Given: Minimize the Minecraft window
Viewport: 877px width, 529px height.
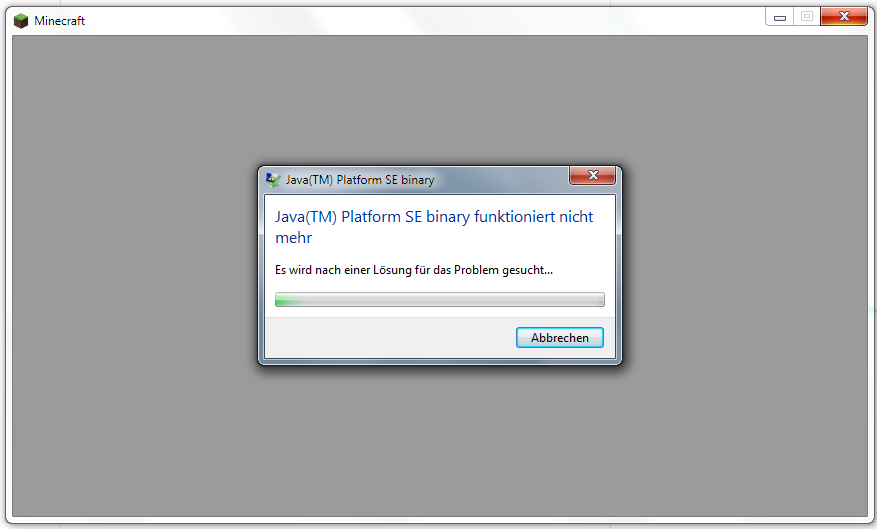Looking at the screenshot, I should pos(780,17).
